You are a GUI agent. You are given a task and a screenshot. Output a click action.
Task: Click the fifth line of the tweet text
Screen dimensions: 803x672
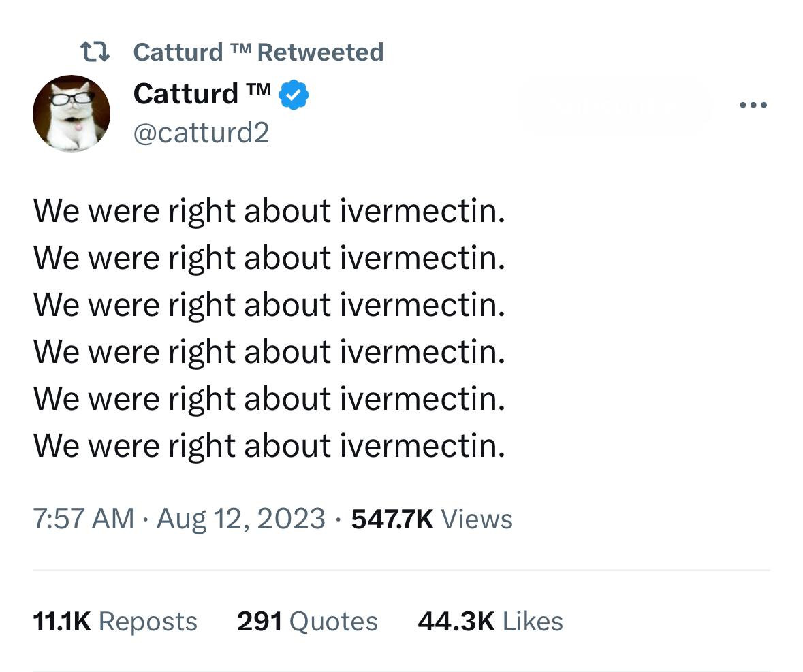[269, 398]
